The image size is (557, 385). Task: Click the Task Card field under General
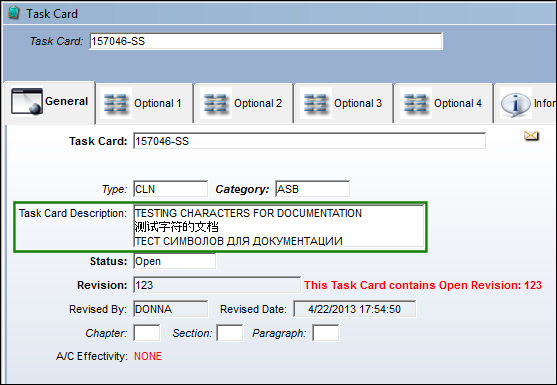coord(309,141)
